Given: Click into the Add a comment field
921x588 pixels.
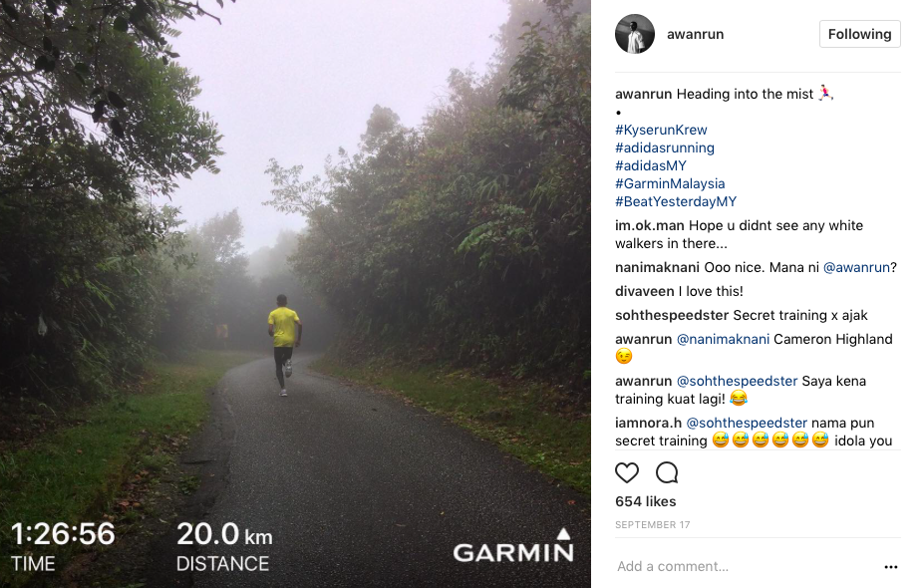Looking at the screenshot, I should [x=746, y=566].
